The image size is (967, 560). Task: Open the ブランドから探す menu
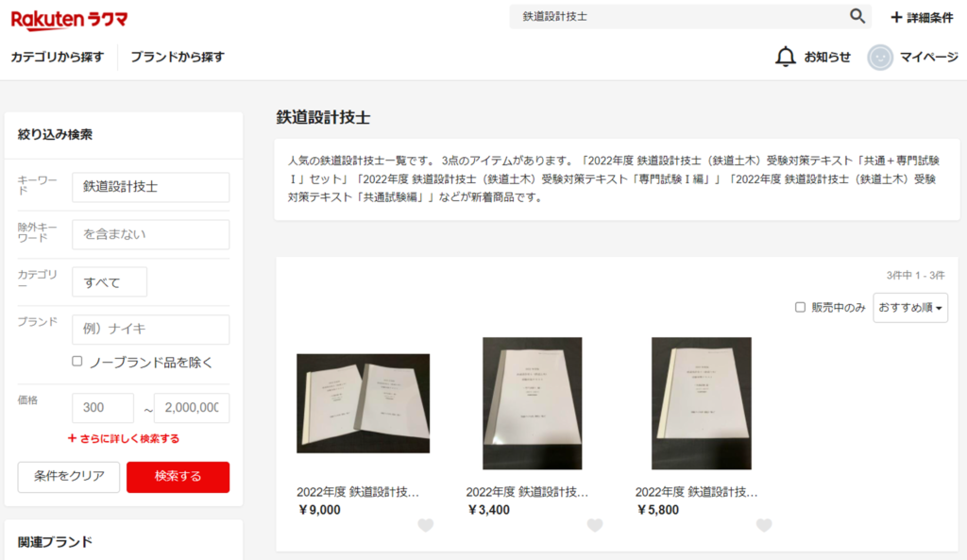click(x=178, y=57)
